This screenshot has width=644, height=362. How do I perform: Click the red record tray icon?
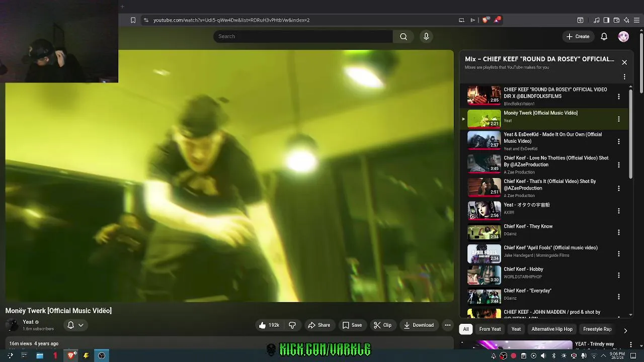[513, 356]
